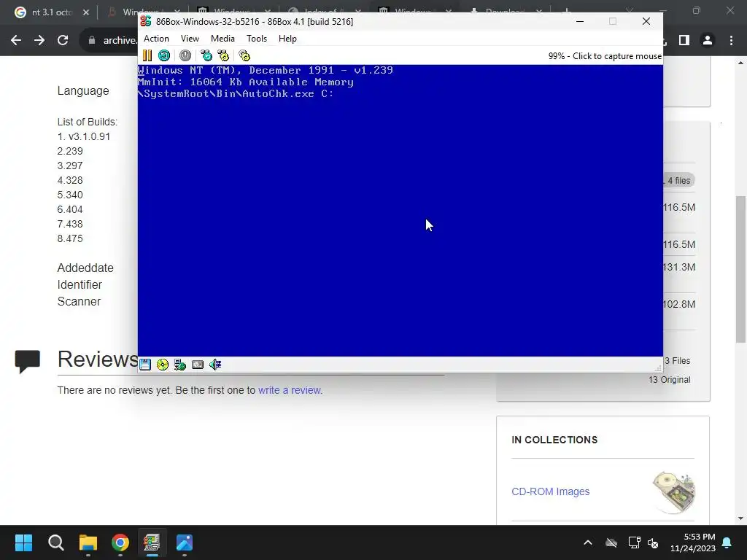Click the blue emulator screen to capture mouse
This screenshot has height=560, width=747.
click(400, 211)
